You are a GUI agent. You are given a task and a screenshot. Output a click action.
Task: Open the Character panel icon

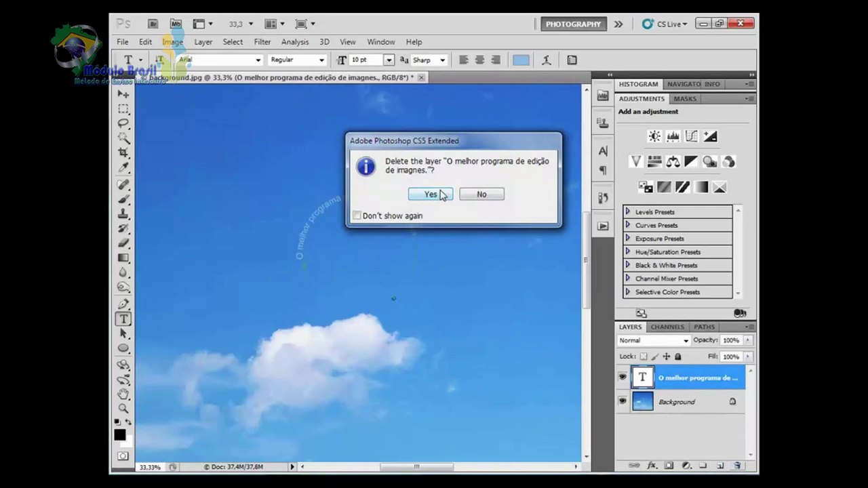603,151
